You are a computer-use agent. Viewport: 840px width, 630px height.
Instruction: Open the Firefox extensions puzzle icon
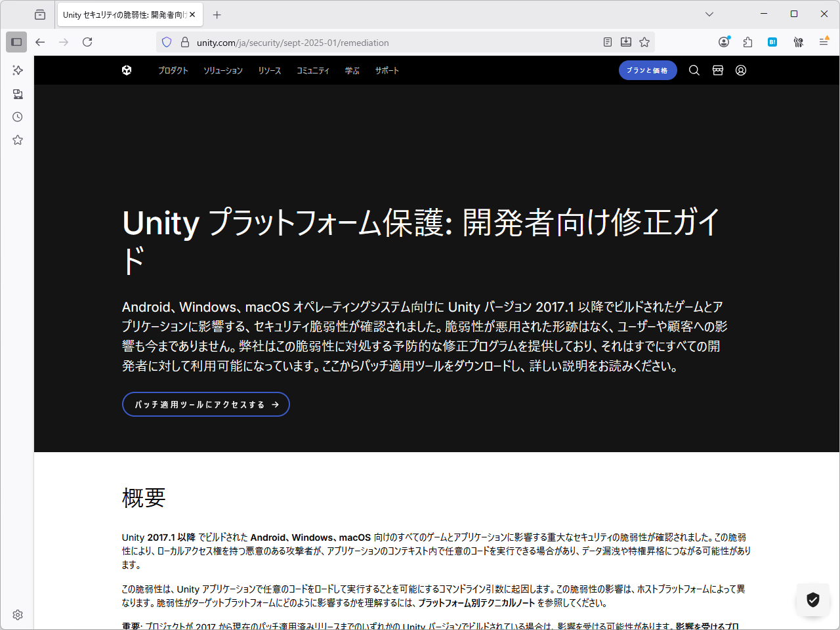(x=747, y=41)
